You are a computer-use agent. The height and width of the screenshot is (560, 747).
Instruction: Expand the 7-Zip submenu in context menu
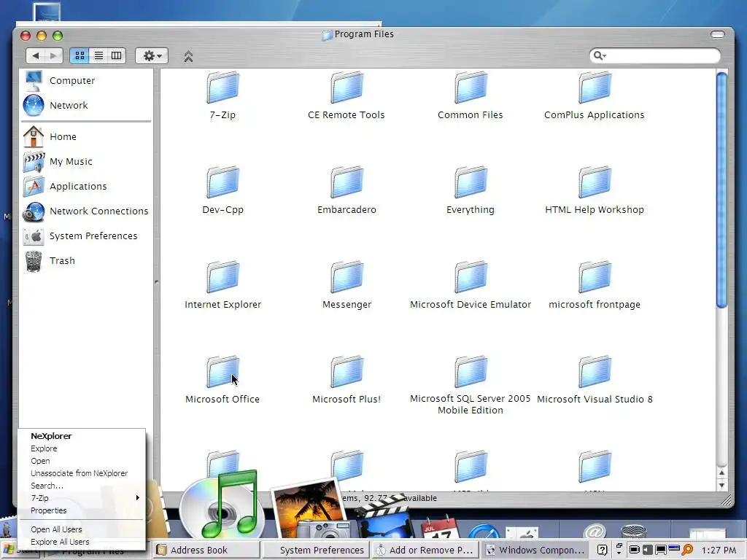pyautogui.click(x=81, y=498)
